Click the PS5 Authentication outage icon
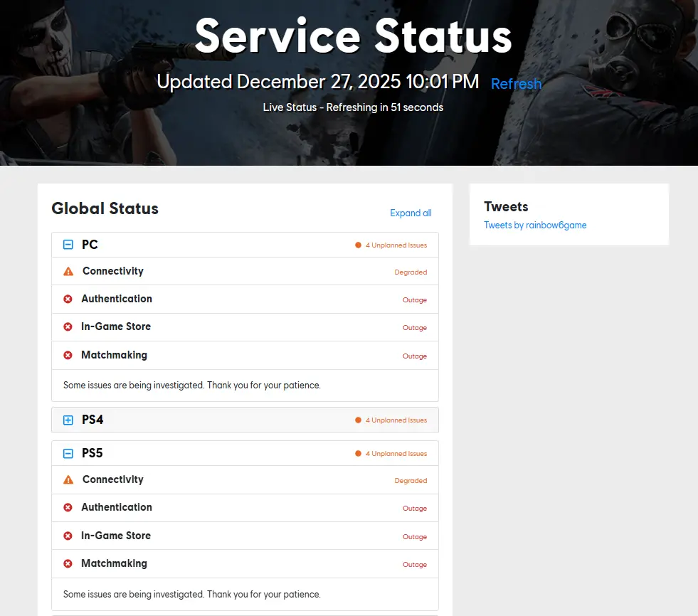 [68, 508]
